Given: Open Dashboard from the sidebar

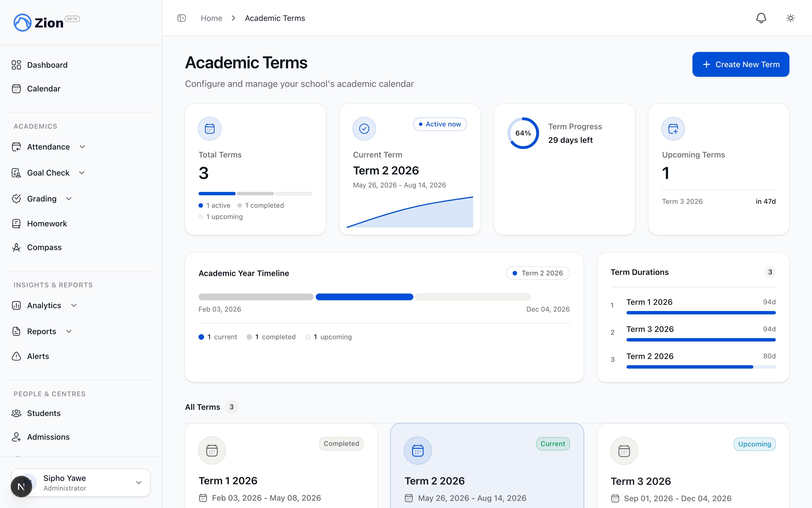Looking at the screenshot, I should click(x=81, y=65).
